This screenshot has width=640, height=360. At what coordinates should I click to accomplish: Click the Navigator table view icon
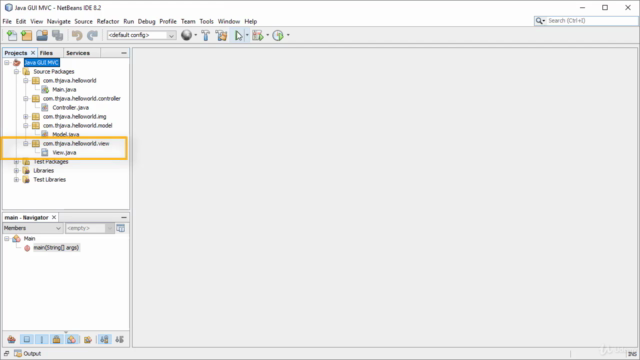click(120, 228)
